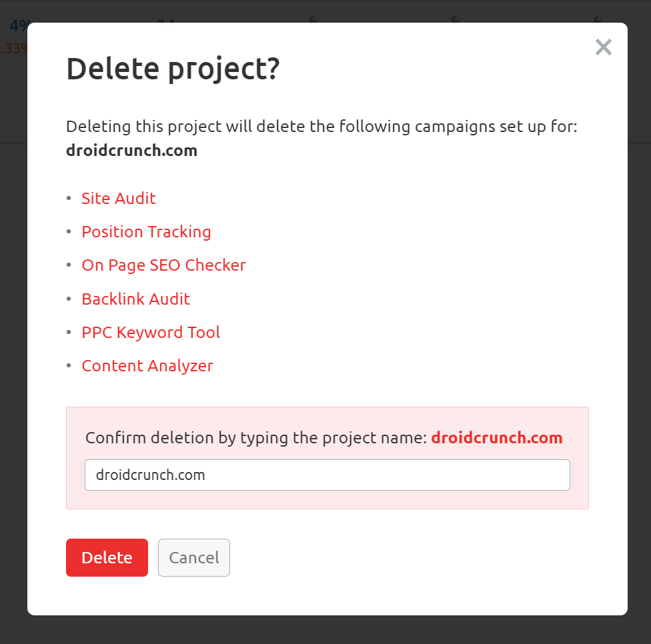This screenshot has width=651, height=644.
Task: Click the "Delete project?" dialog heading
Action: 173,69
